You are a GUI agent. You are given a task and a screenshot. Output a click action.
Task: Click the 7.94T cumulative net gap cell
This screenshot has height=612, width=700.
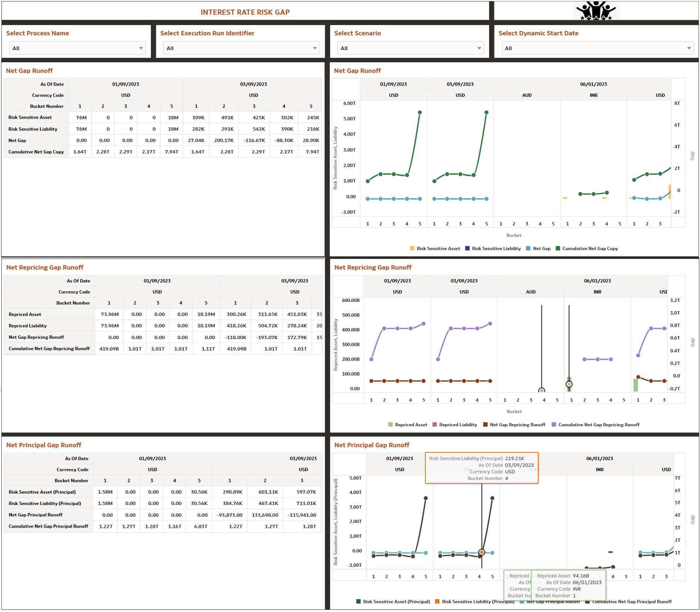click(171, 151)
